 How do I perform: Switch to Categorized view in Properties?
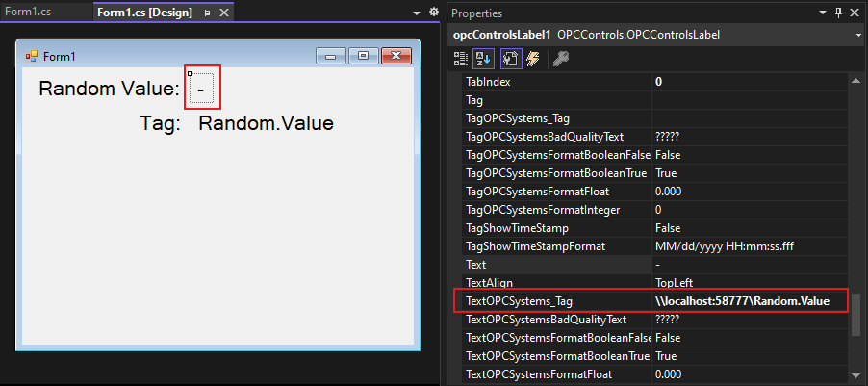point(462,60)
